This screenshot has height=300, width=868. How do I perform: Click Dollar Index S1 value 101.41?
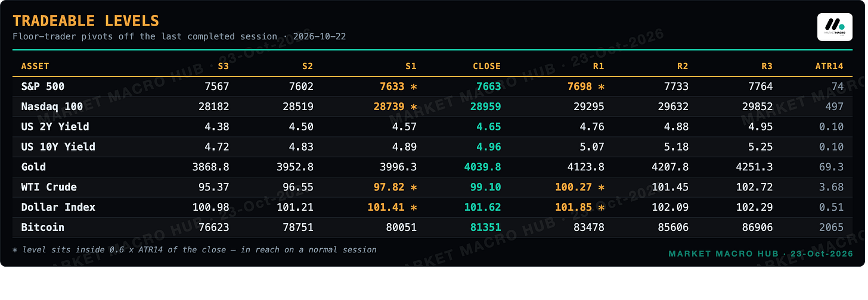point(386,207)
